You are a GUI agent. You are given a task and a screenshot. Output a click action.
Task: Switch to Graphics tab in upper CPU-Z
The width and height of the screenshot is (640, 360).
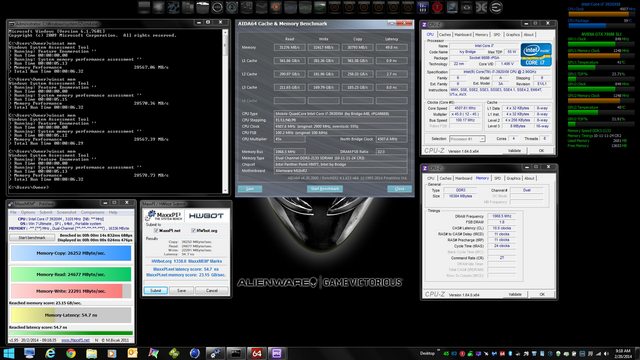[513, 35]
